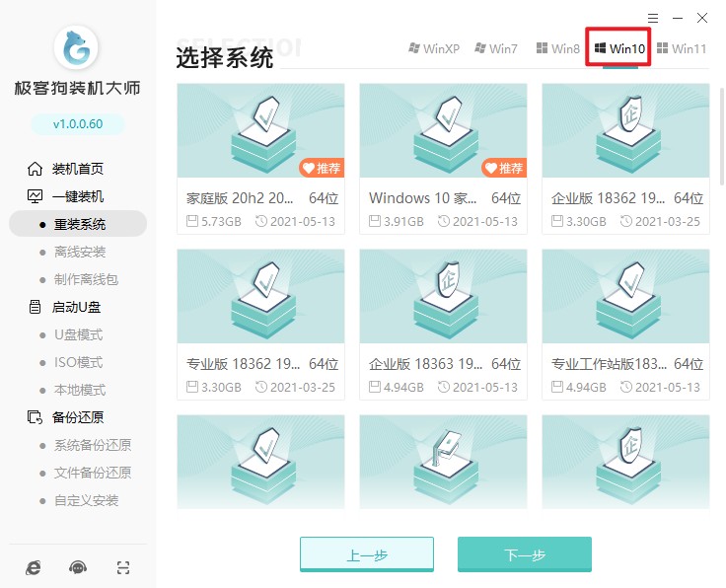
Task: Click the 极客狗装机大师 logo
Action: tap(77, 51)
